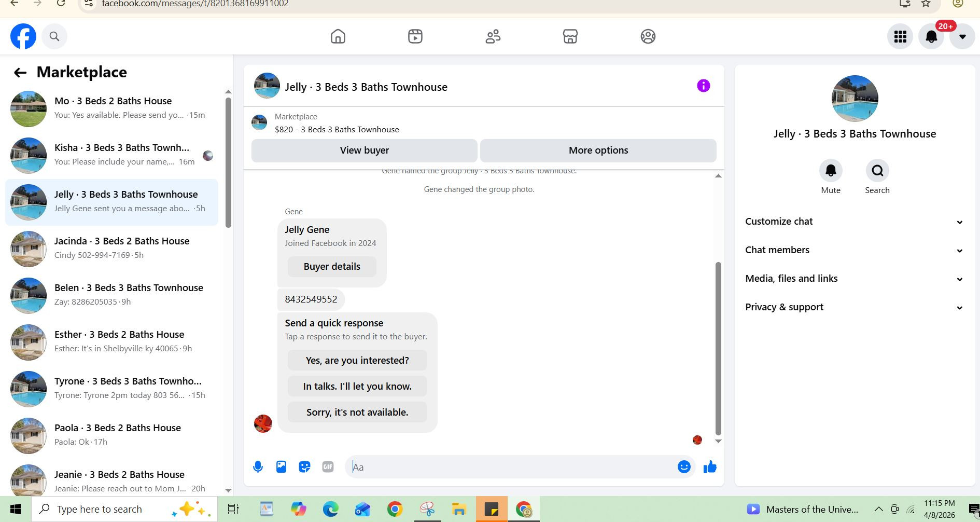Screen dimensions: 980x522
Task: Open Sticky Notes taskbar icon
Action: click(x=491, y=509)
